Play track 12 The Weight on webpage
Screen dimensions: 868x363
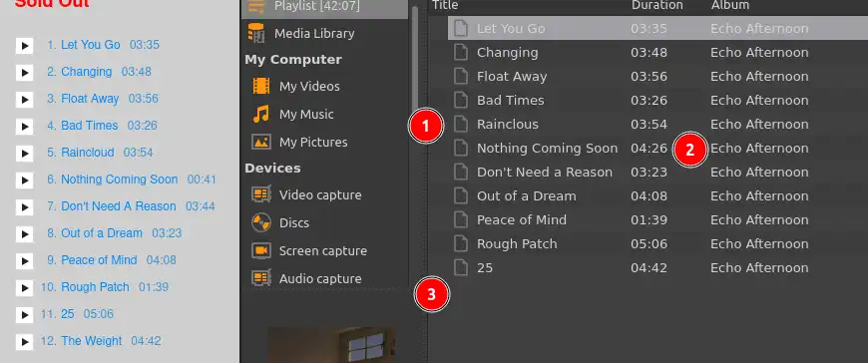click(x=24, y=342)
